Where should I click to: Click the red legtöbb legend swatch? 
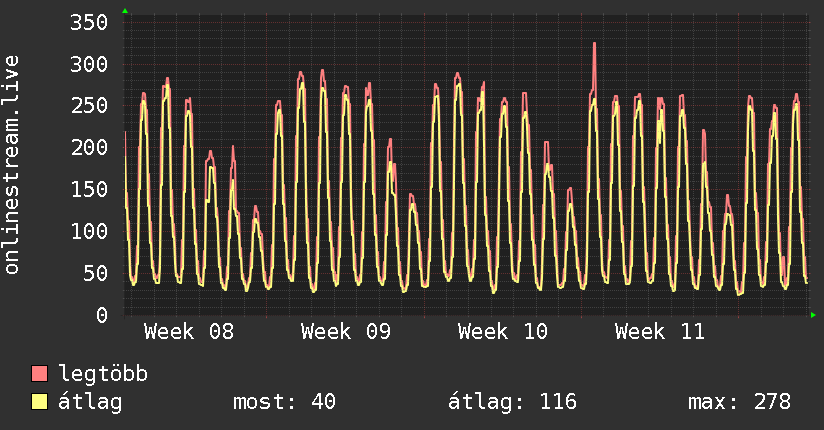click(40, 374)
